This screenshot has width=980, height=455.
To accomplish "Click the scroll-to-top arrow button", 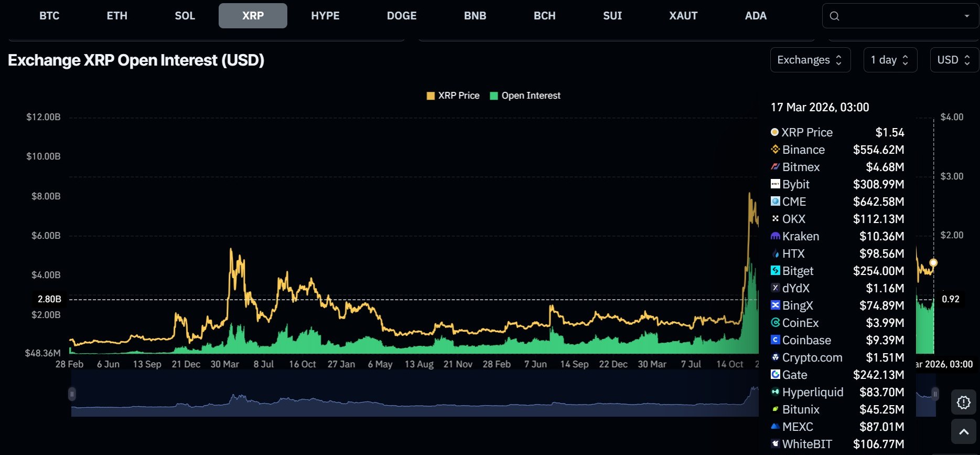I will point(964,431).
